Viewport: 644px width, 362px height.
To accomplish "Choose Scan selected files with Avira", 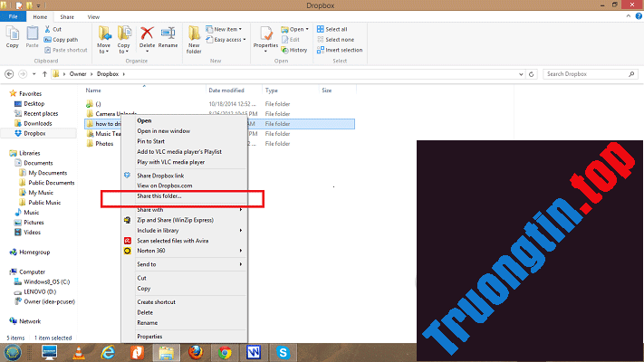I will [172, 241].
